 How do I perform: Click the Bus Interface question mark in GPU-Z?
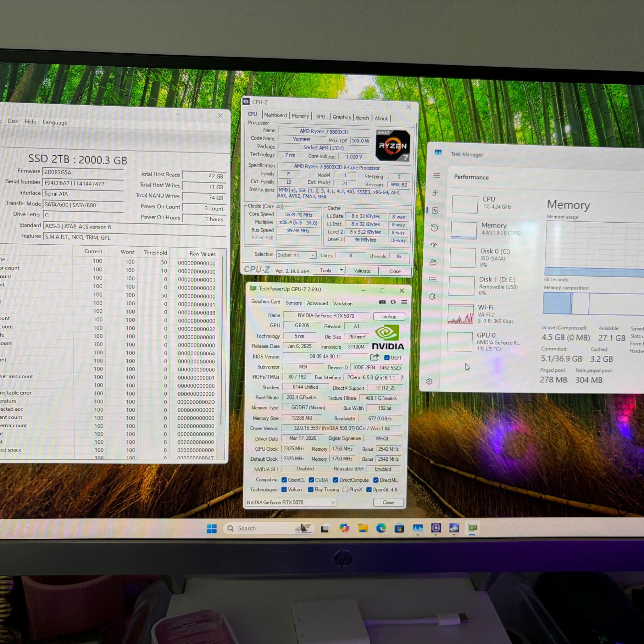(402, 378)
